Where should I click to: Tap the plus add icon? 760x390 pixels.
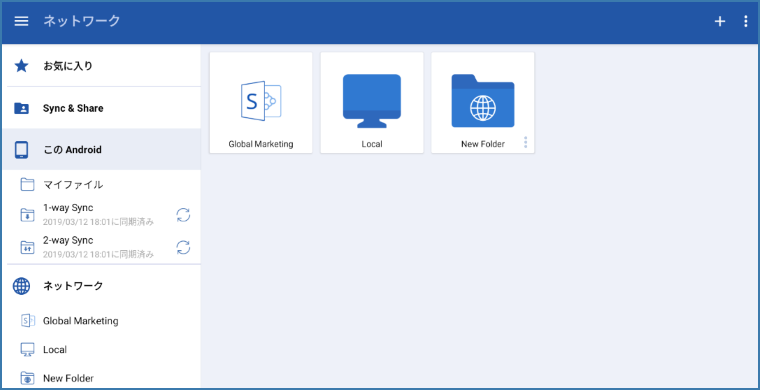tap(720, 21)
